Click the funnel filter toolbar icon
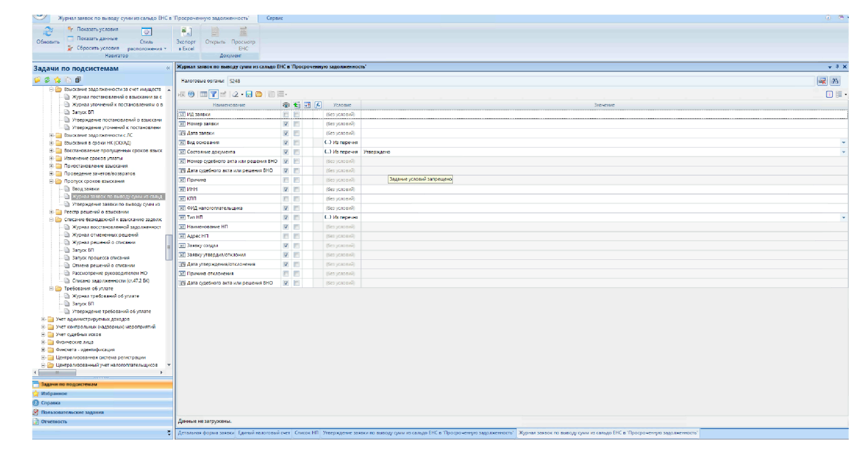Screen dimensions: 868x458 [214, 94]
